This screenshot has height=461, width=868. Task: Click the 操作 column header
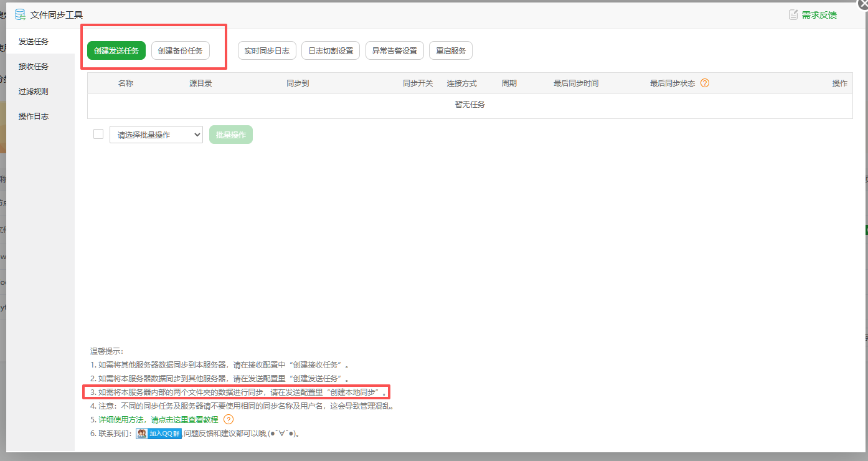(x=840, y=83)
